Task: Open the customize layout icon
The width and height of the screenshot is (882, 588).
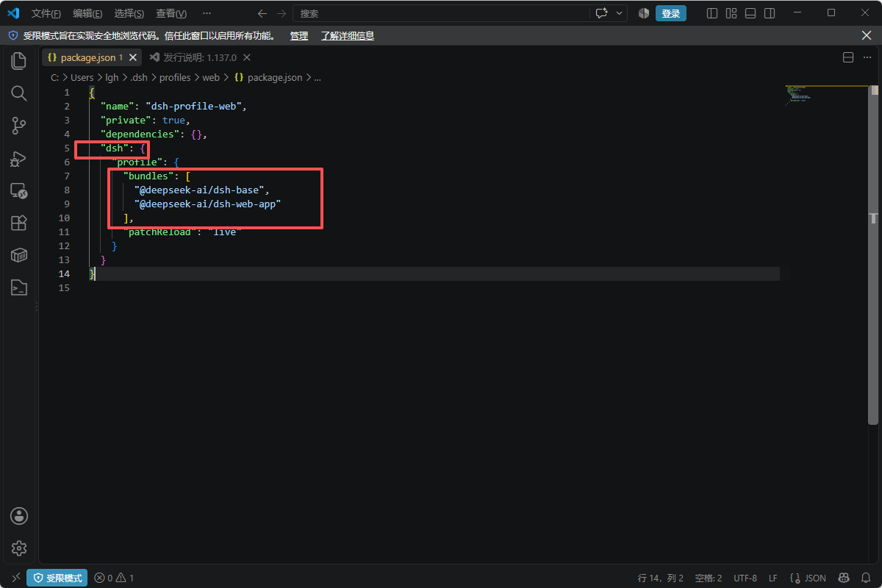Action: [x=731, y=13]
